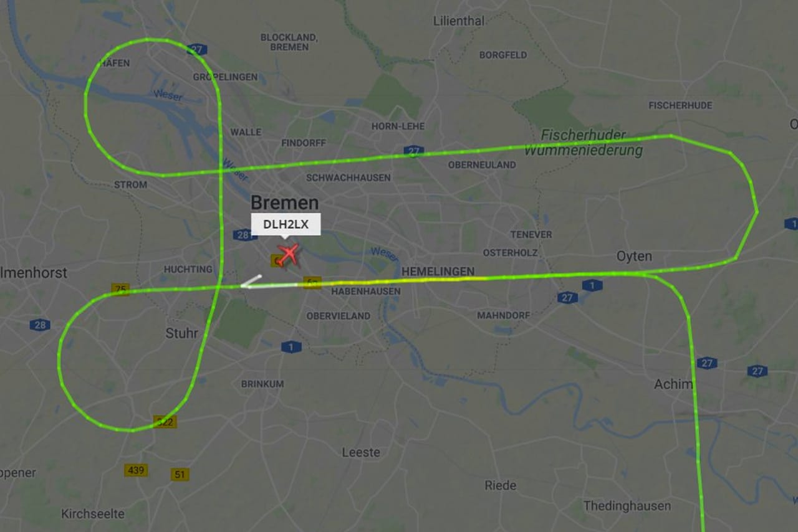Image resolution: width=798 pixels, height=532 pixels.
Task: Select the Oyten place name
Action: [x=634, y=256]
